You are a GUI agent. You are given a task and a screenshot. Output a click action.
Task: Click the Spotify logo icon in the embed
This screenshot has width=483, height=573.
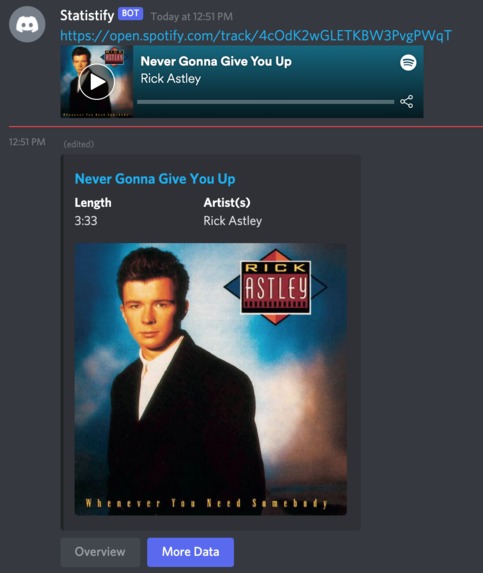coord(408,62)
